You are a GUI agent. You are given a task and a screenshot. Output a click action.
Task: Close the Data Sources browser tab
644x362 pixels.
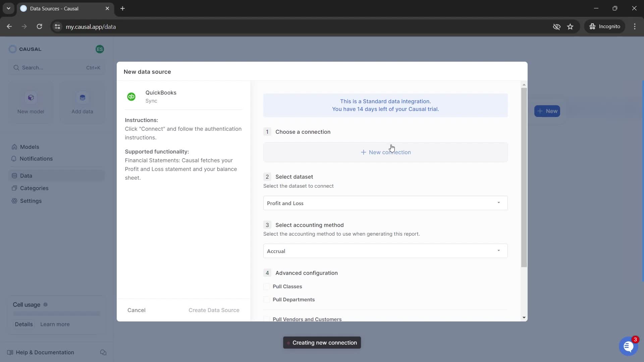pyautogui.click(x=107, y=8)
